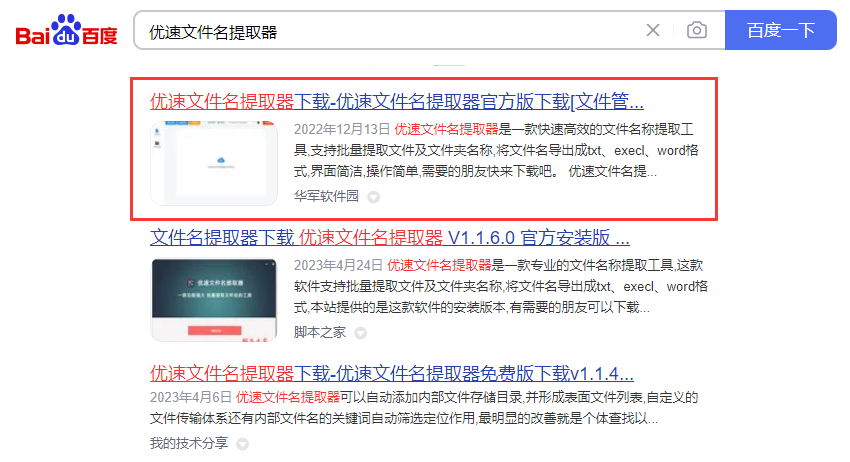This screenshot has width=850, height=462.
Task: Open the 优速文件名提取器官方版下载 result link
Action: pyautogui.click(x=397, y=101)
